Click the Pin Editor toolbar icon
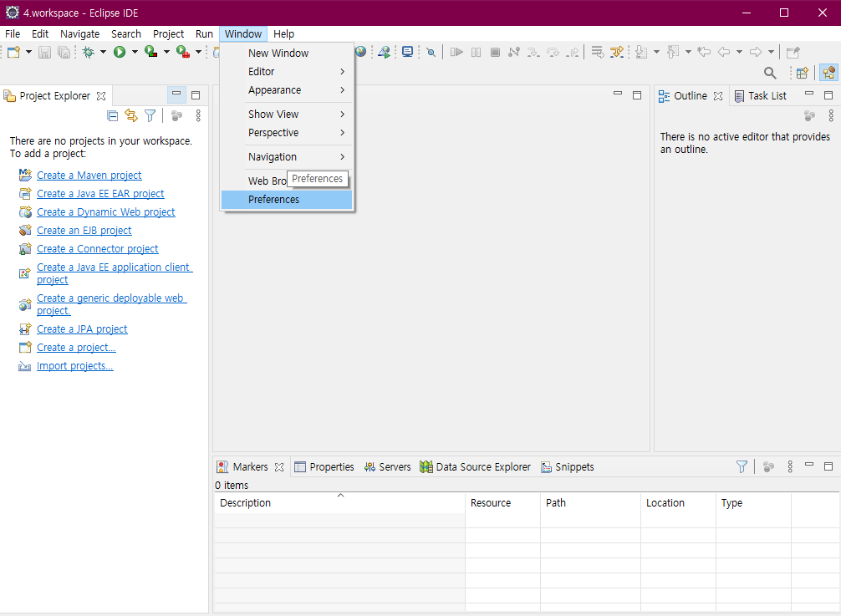The image size is (841, 616). pyautogui.click(x=793, y=52)
